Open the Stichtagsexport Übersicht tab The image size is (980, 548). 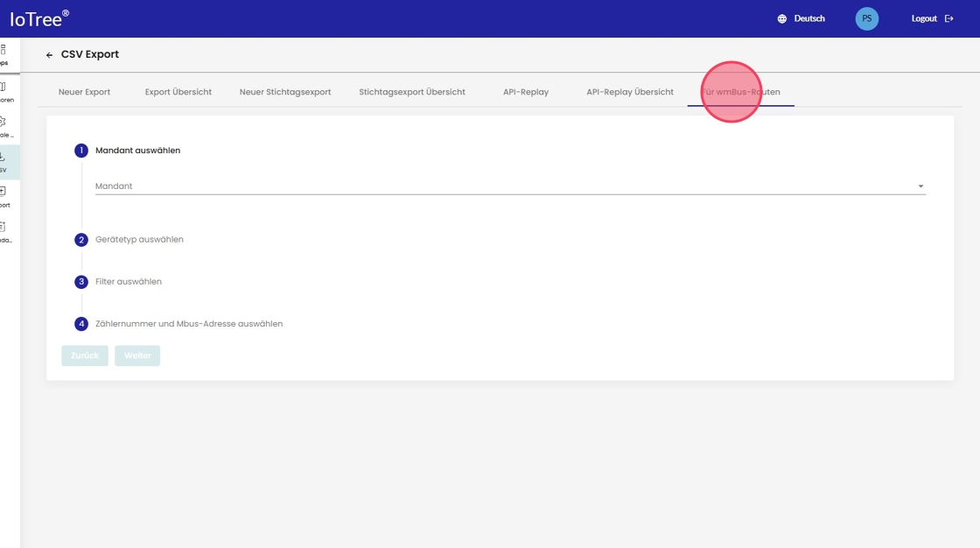[x=412, y=92]
